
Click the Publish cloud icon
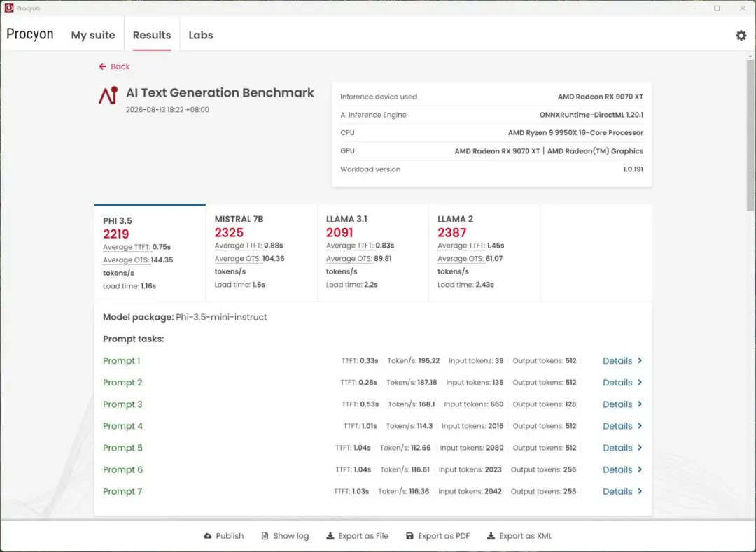[208, 536]
